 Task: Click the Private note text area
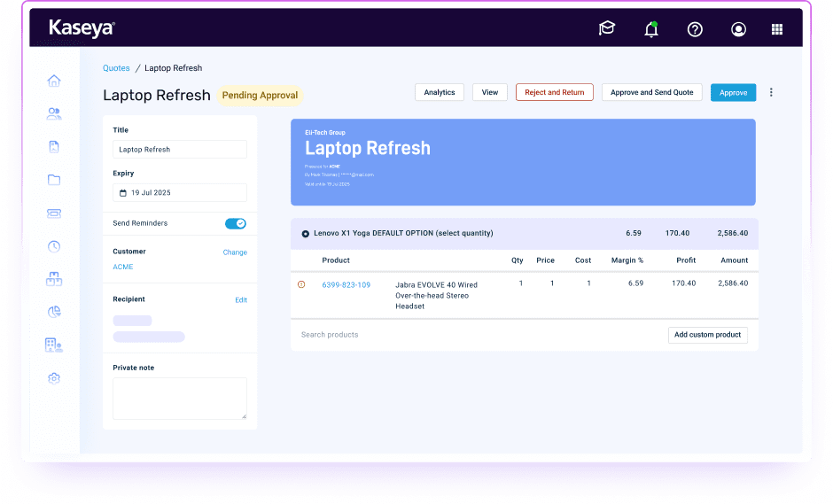coord(180,399)
